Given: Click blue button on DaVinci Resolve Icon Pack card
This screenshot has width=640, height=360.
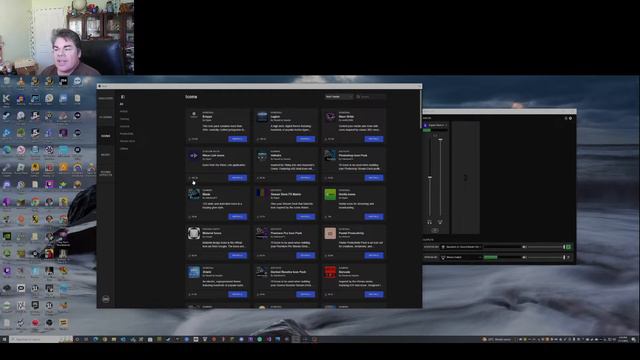Looking at the screenshot, I should pos(306,294).
